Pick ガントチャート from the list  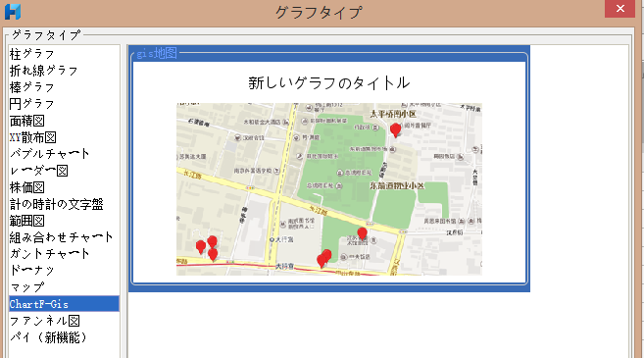click(x=64, y=254)
